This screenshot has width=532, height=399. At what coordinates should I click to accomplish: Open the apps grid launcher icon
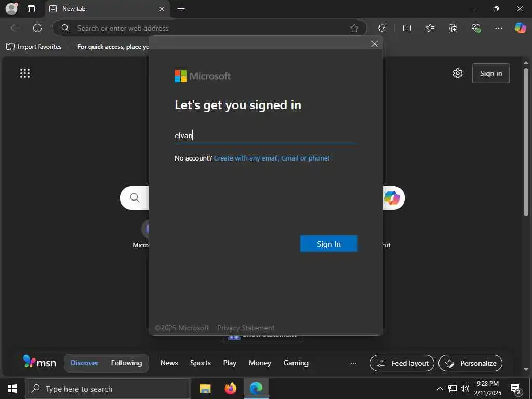click(x=25, y=73)
